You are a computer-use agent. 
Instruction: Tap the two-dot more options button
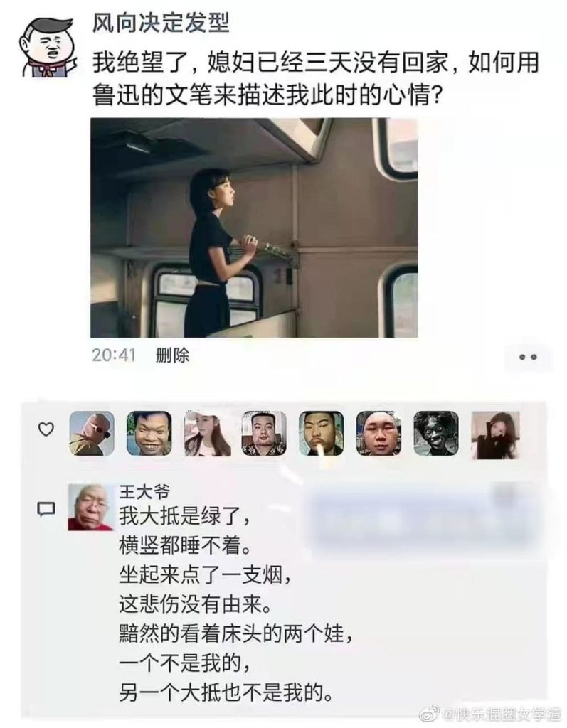pos(528,357)
